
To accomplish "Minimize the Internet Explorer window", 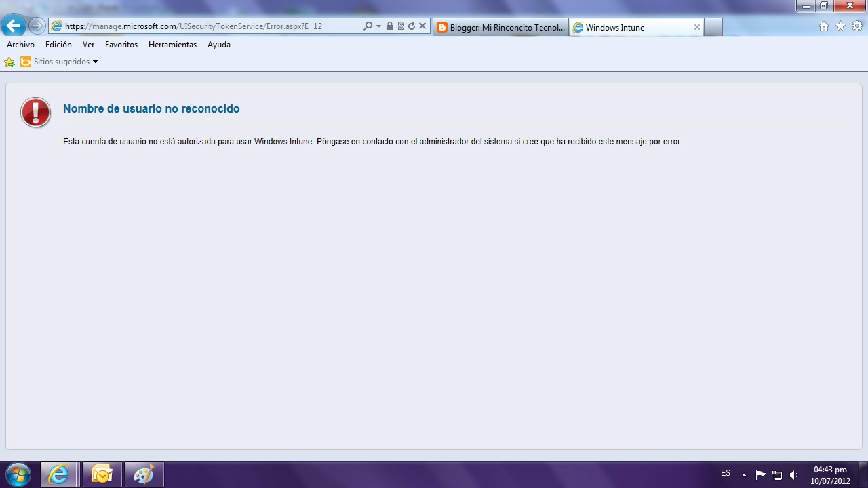I will tap(806, 5).
